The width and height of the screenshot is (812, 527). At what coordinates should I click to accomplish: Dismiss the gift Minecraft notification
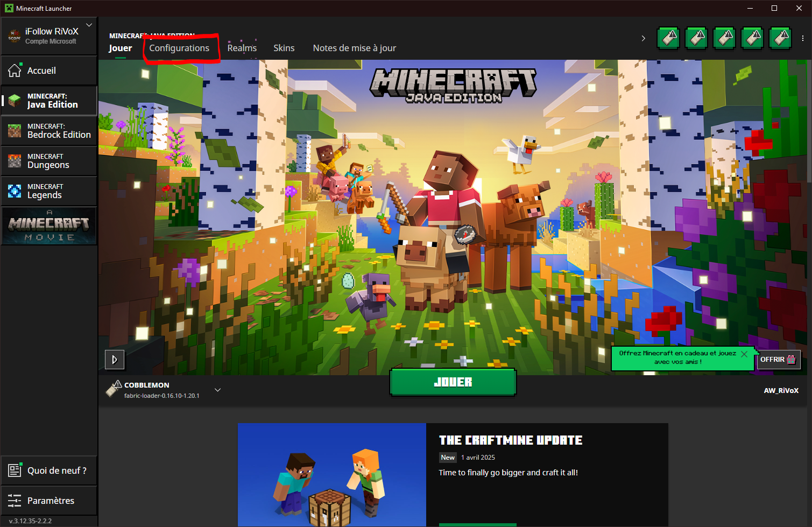[x=744, y=354]
